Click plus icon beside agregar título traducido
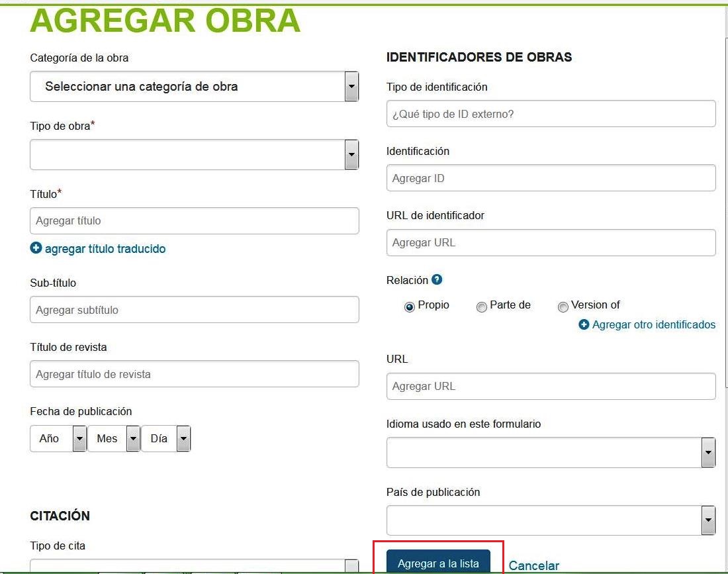 point(36,249)
